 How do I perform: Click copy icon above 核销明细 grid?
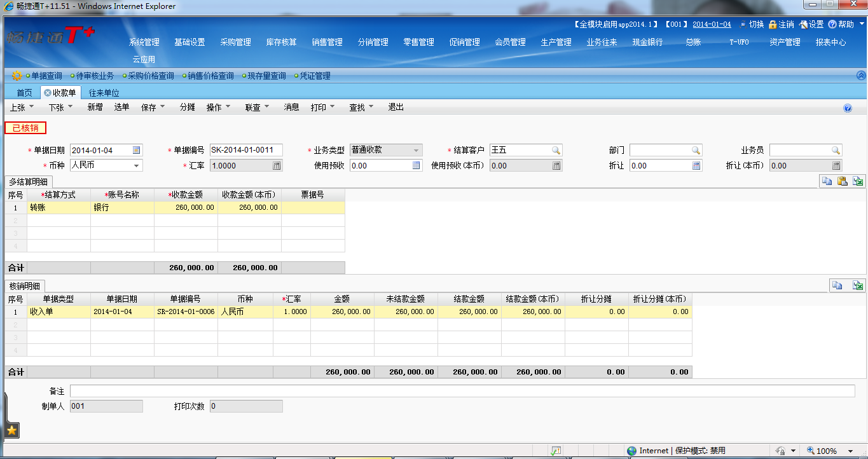pos(837,285)
